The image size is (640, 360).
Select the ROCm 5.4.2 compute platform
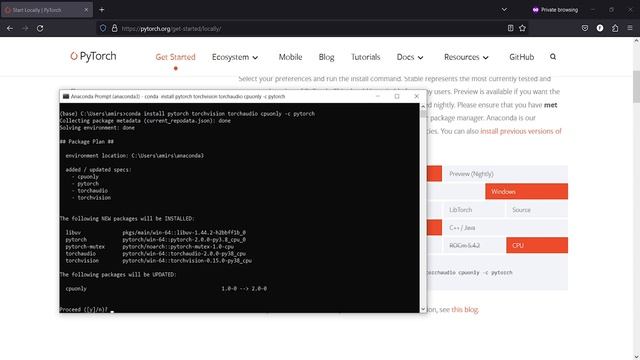pyautogui.click(x=474, y=245)
